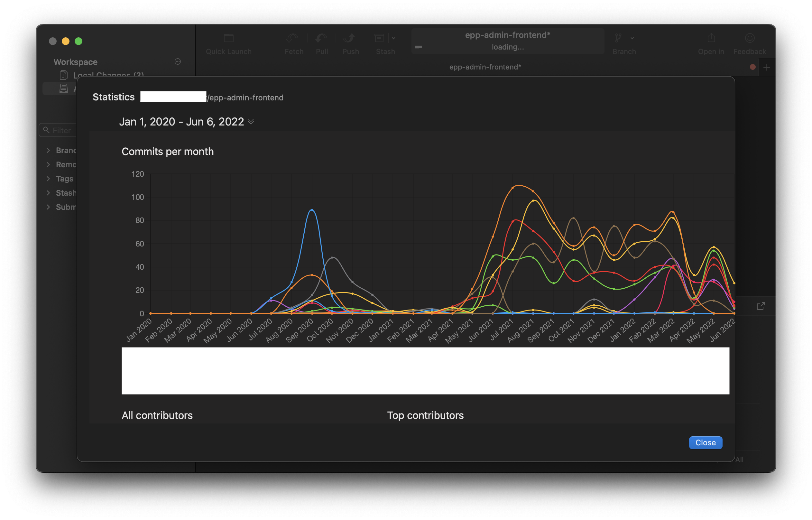Click the 60 y-axis value
This screenshot has width=812, height=520.
[x=139, y=244]
